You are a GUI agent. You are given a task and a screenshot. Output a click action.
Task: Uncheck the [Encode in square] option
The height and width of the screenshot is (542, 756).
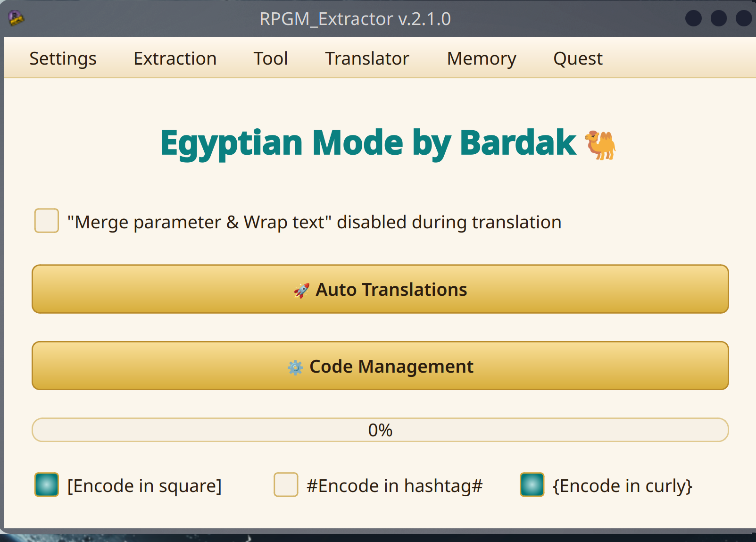point(47,485)
